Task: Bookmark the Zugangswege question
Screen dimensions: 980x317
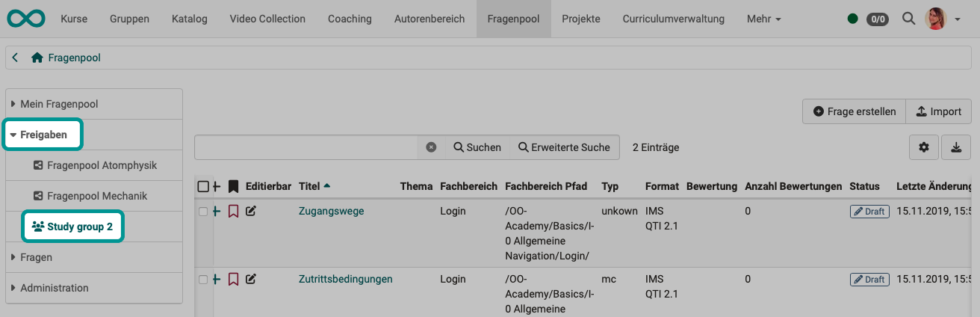Action: click(x=233, y=212)
